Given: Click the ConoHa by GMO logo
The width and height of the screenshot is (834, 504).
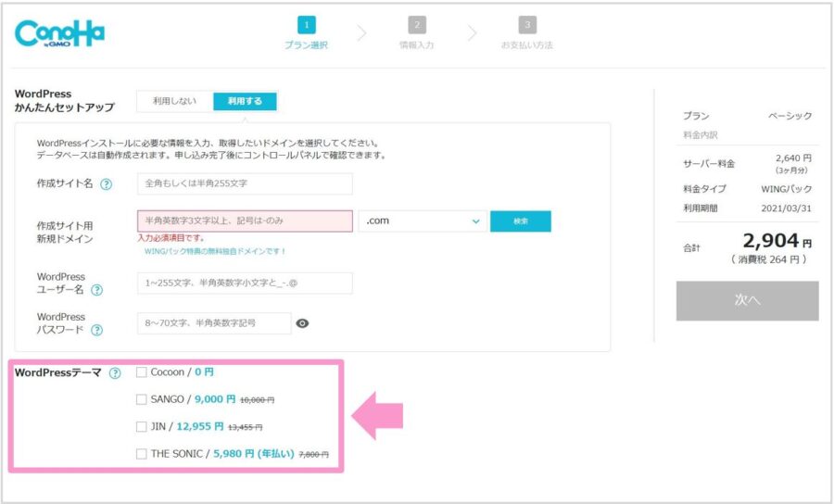Looking at the screenshot, I should tap(59, 33).
